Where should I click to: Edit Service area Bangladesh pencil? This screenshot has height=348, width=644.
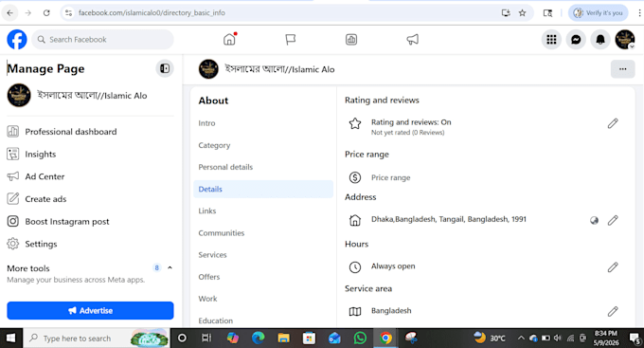(613, 311)
